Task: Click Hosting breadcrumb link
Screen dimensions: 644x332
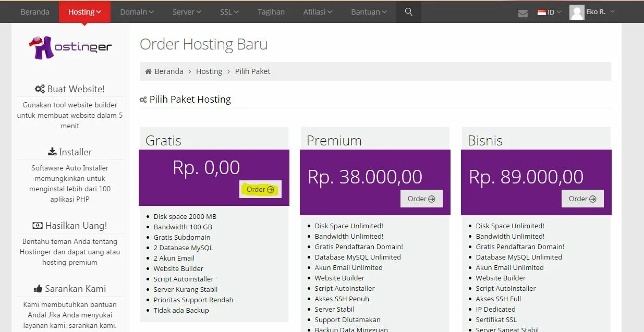Action: coord(209,71)
